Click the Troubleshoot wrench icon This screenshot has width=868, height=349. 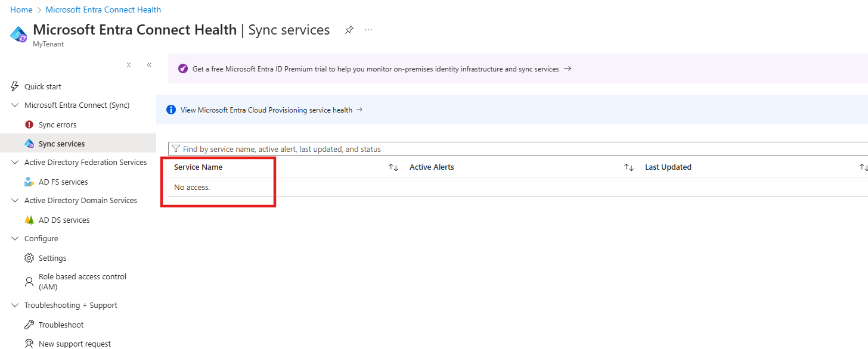pyautogui.click(x=29, y=324)
